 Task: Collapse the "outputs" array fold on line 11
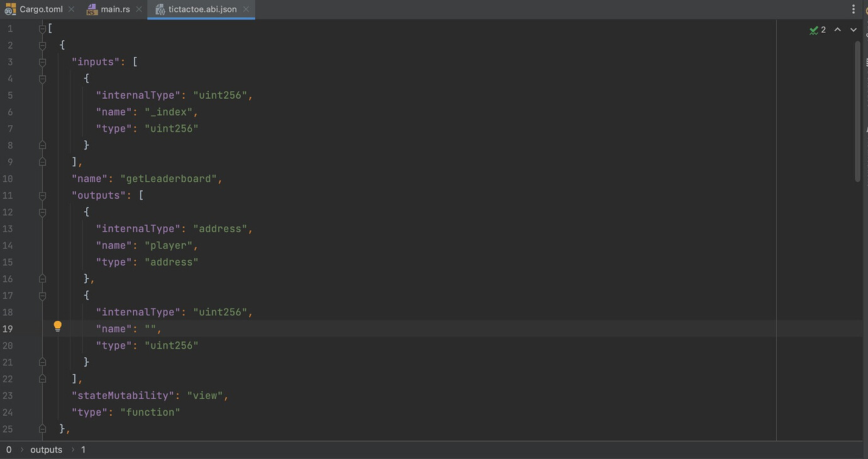42,195
